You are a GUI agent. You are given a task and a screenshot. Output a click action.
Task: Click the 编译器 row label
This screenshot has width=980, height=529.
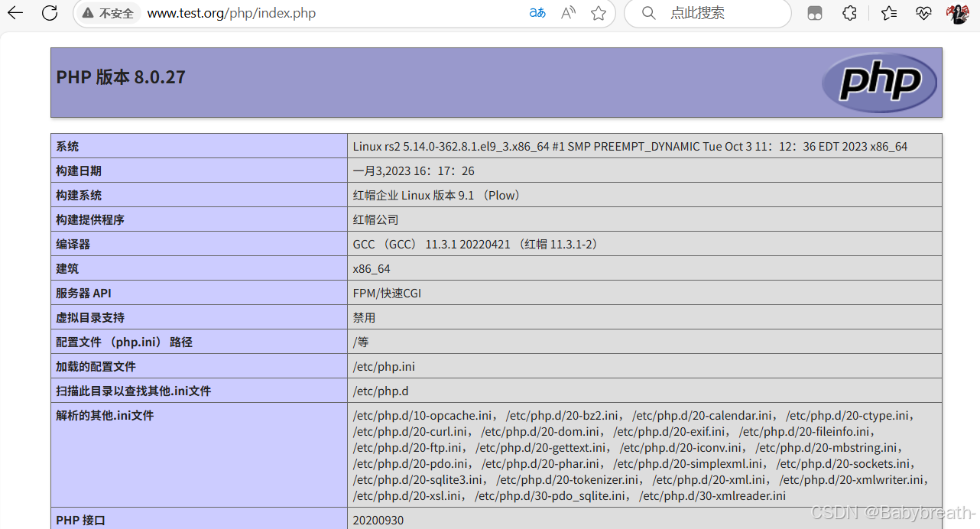(x=73, y=244)
